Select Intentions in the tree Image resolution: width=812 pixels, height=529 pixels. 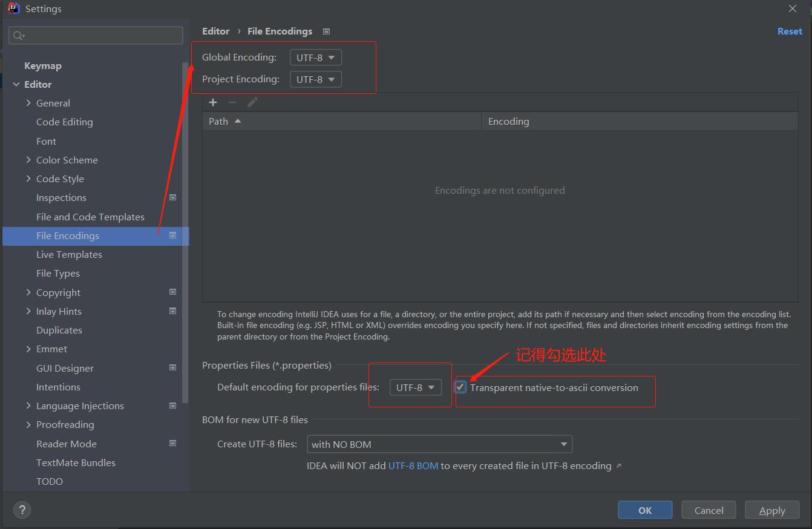point(58,387)
